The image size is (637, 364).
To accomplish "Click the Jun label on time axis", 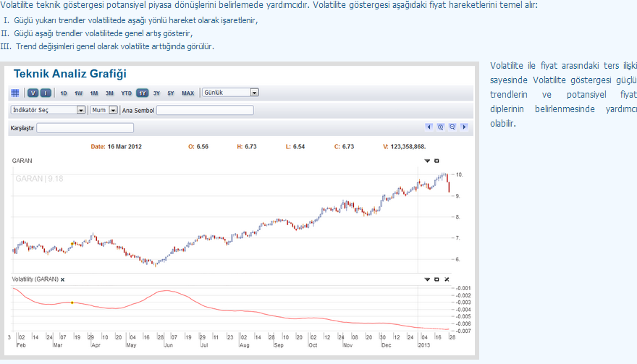I will (x=168, y=345).
